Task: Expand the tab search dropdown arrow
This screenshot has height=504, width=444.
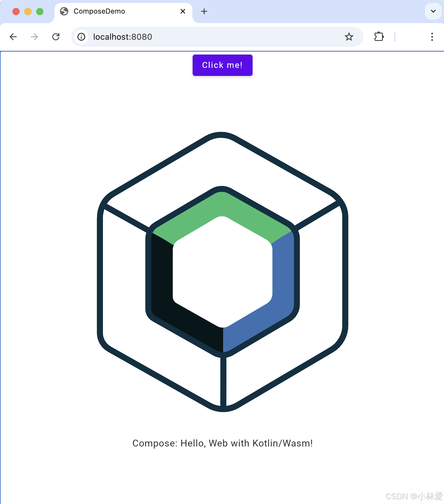Action: pos(433,11)
